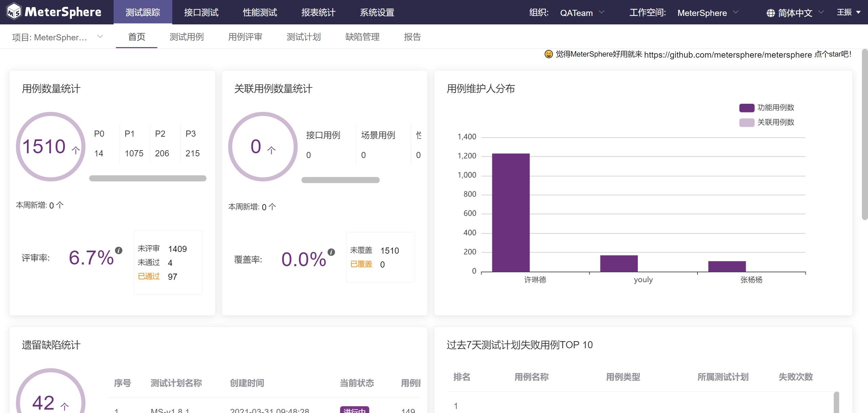Screen dimensions: 868x413
Task: Open the 系统设置 menu
Action: pos(377,12)
